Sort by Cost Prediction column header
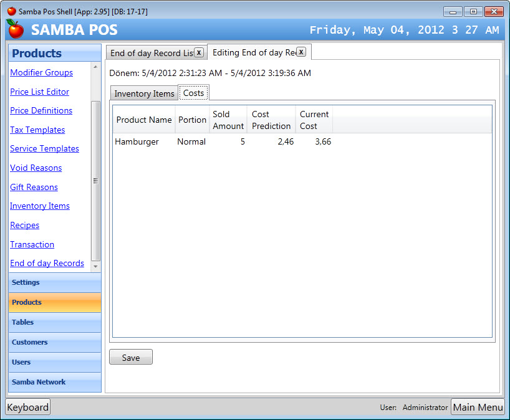The width and height of the screenshot is (510, 420). point(271,120)
